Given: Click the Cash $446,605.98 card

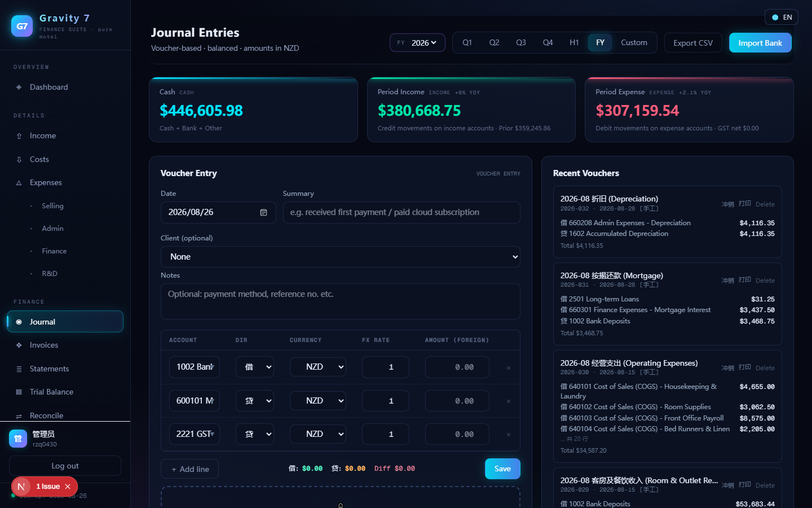Looking at the screenshot, I should (253, 110).
